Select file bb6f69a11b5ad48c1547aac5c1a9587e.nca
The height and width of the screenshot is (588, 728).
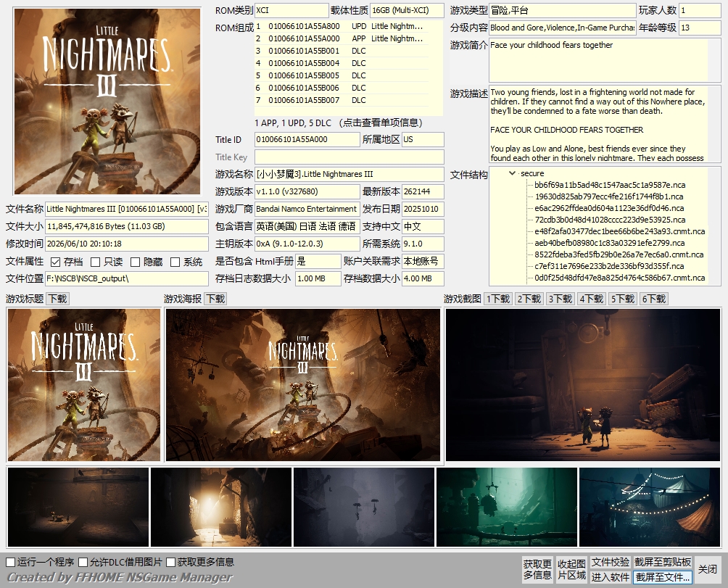pyautogui.click(x=610, y=185)
